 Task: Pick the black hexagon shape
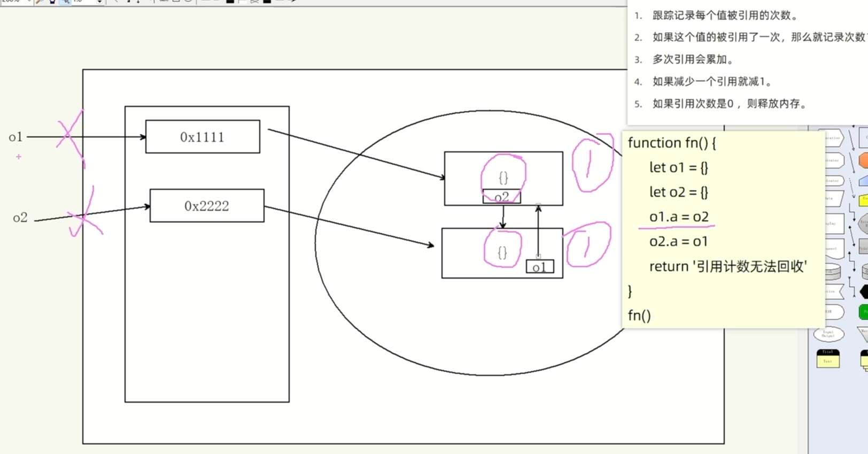863,292
